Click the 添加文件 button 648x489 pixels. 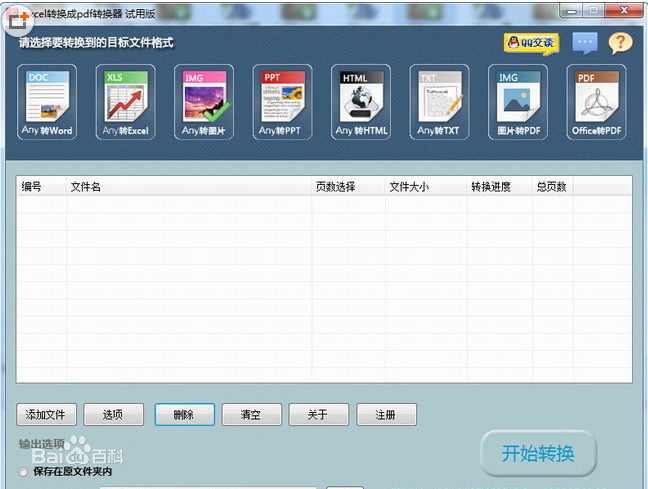(x=47, y=414)
